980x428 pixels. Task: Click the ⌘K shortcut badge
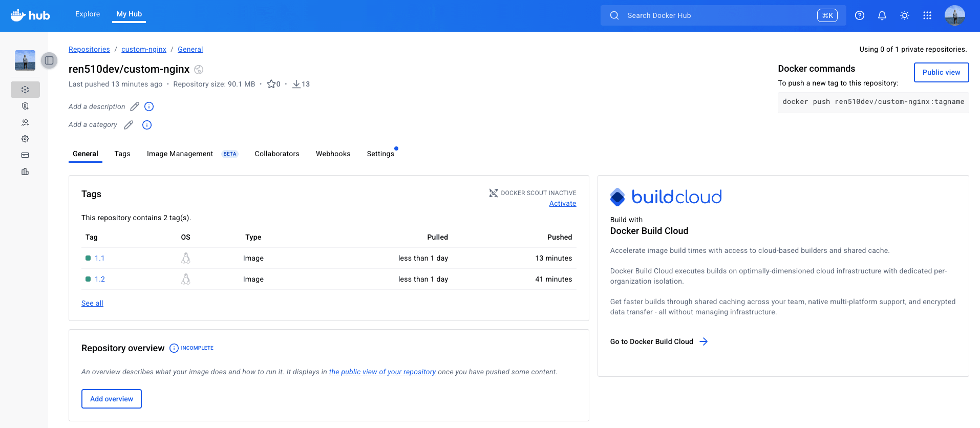[x=827, y=15]
